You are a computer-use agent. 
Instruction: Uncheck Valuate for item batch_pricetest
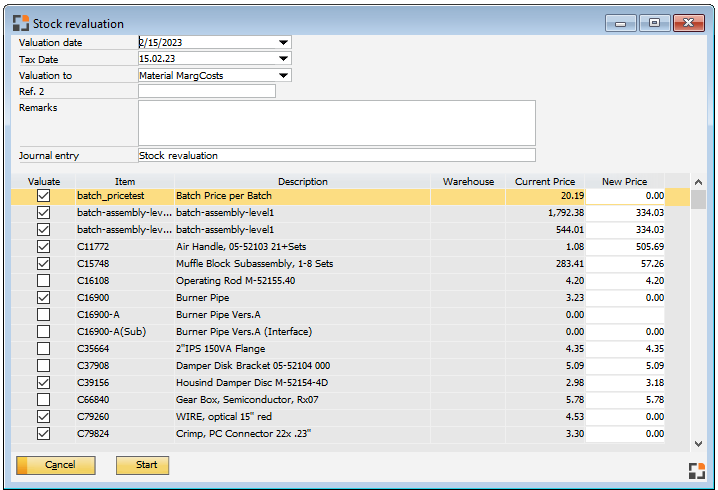tap(43, 197)
